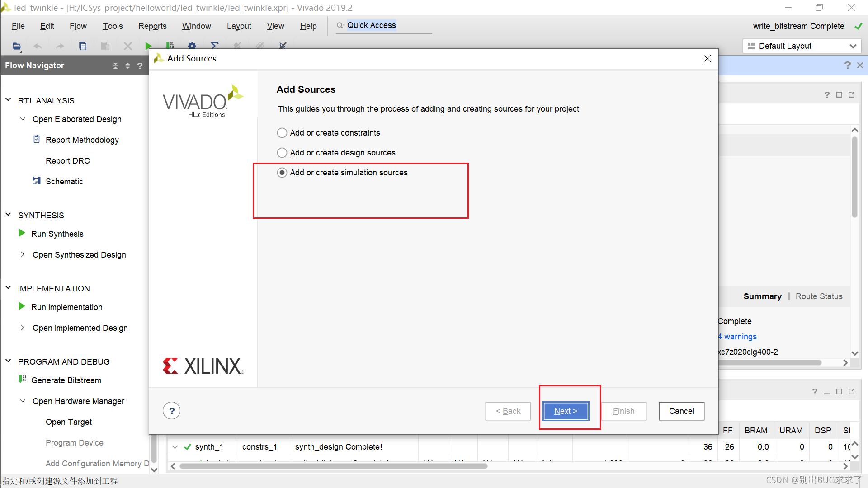Click the Generate Bitstream icon

tap(22, 380)
